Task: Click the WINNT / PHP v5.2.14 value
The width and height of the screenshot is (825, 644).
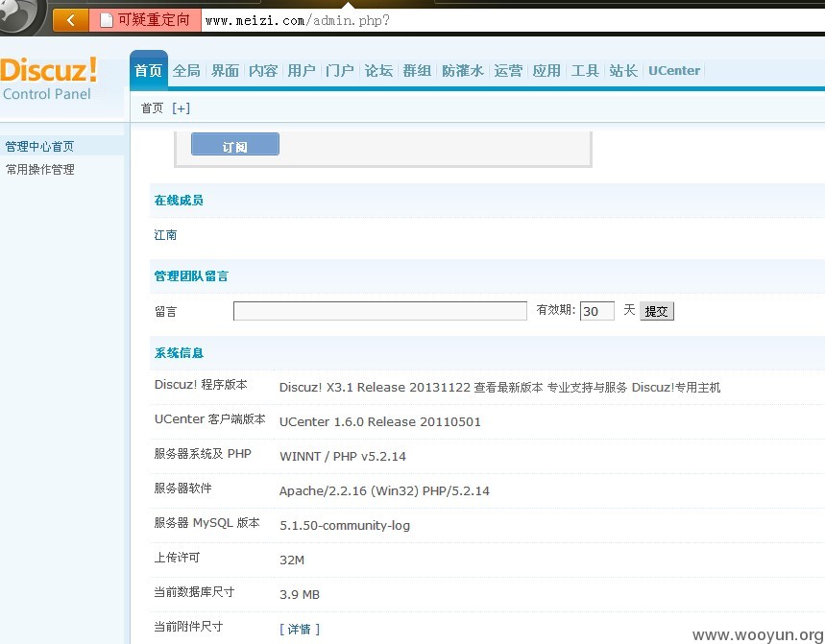Action: [x=343, y=456]
